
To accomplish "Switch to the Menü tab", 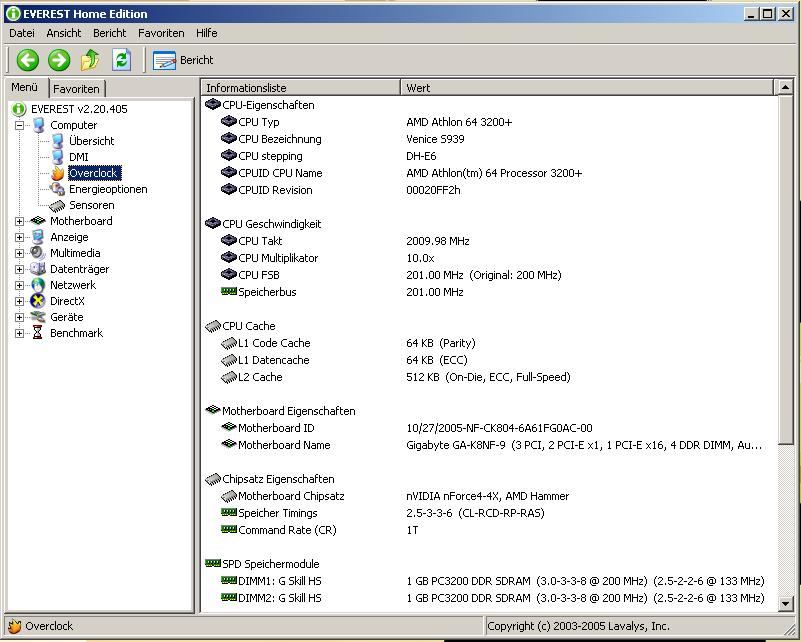I will tap(25, 87).
